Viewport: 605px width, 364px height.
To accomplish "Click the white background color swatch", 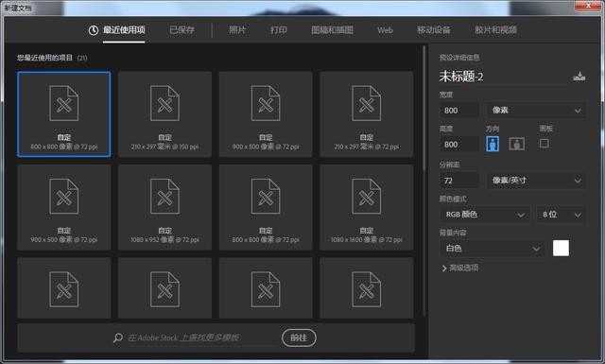I will pos(561,249).
